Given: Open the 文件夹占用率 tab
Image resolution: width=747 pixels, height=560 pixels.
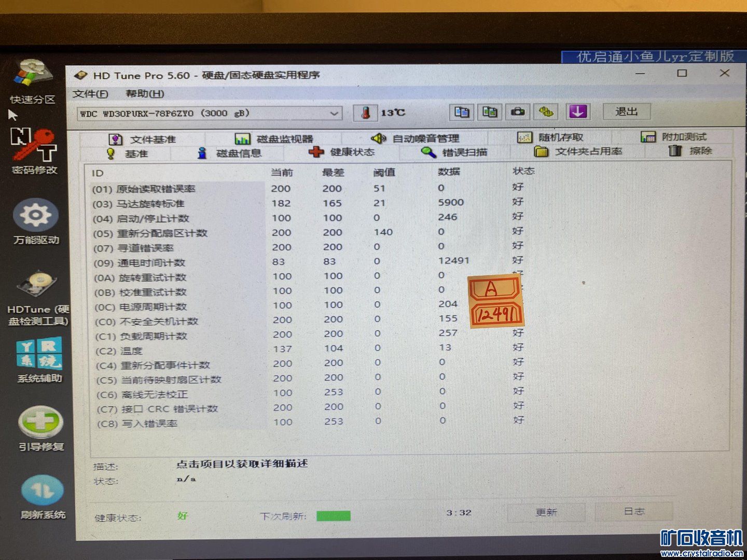Looking at the screenshot, I should 578,151.
